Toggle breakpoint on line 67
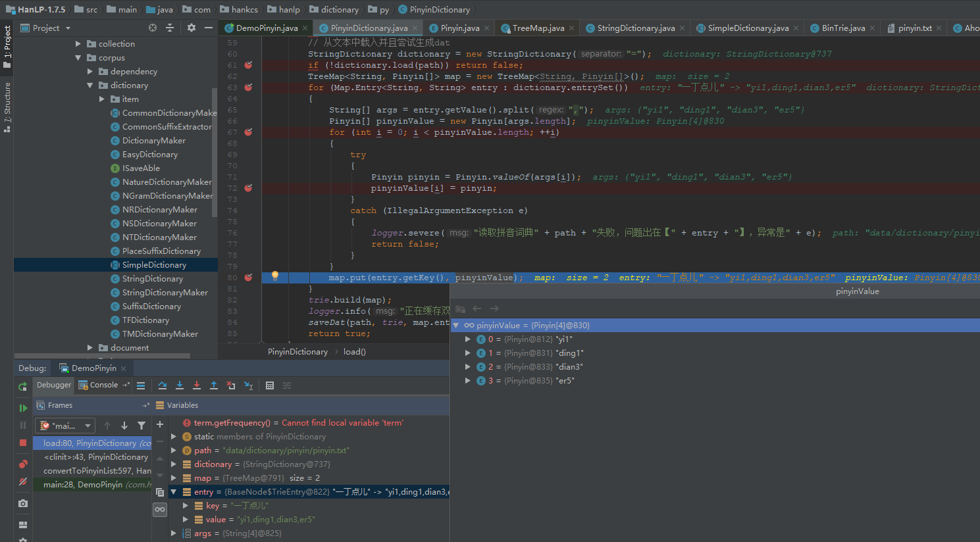Viewport: 980px width, 542px height. 248,132
